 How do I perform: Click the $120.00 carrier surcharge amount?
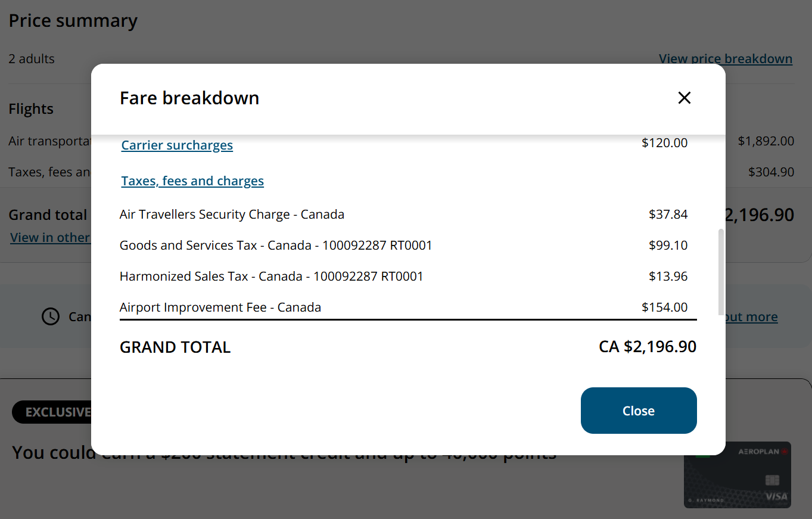pyautogui.click(x=664, y=143)
